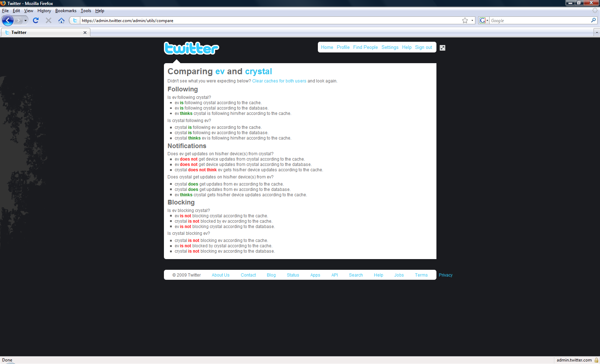The height and width of the screenshot is (364, 600).
Task: Open Find People link
Action: coord(365,47)
